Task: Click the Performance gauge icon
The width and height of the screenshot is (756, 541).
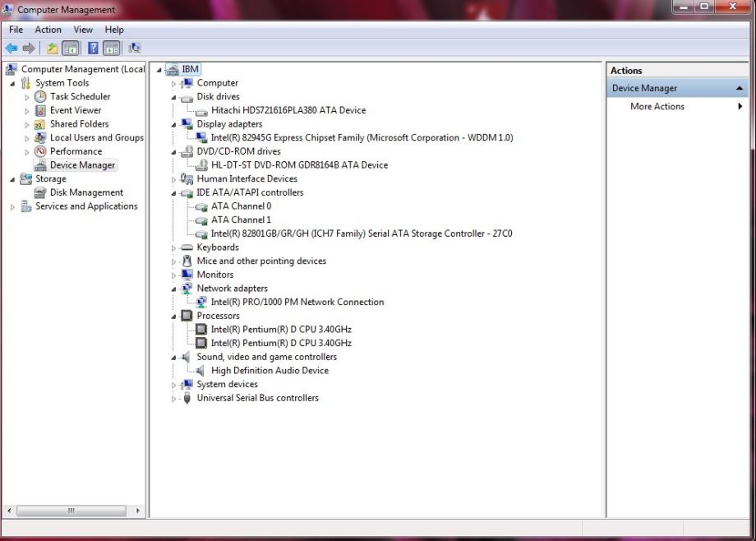Action: 40,151
